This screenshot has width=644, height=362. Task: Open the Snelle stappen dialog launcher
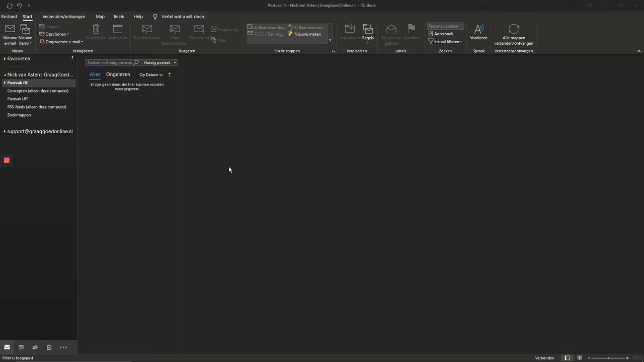point(333,51)
